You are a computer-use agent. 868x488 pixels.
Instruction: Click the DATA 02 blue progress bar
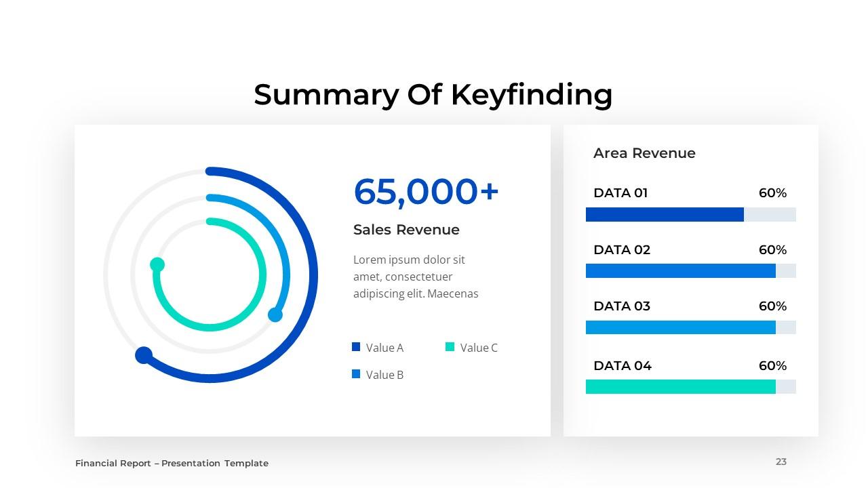[x=680, y=271]
